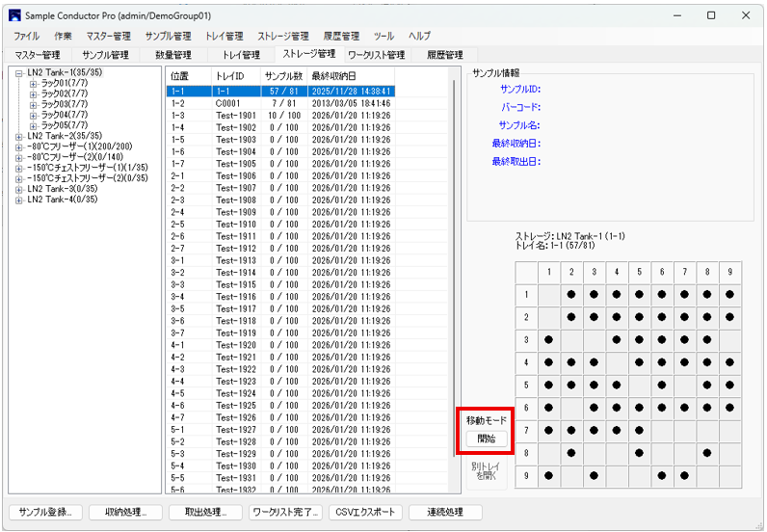Click the 連続処理 button
This screenshot has height=532, width=767.
point(445,512)
